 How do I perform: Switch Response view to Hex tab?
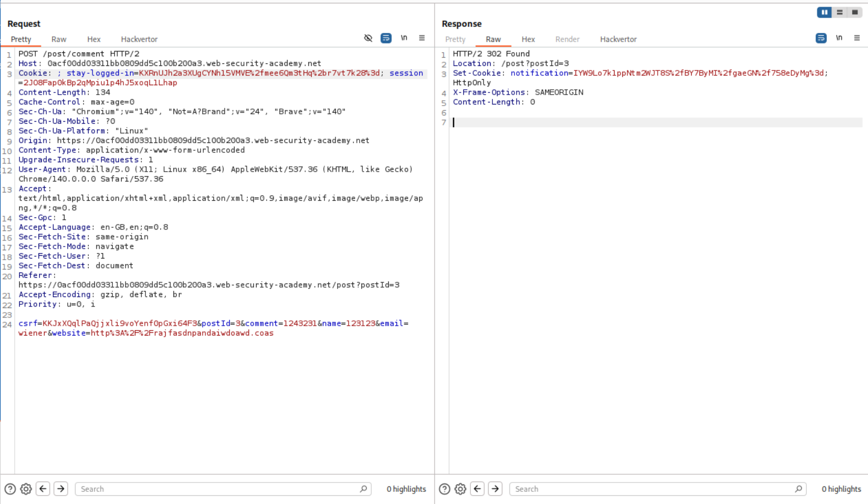point(528,40)
